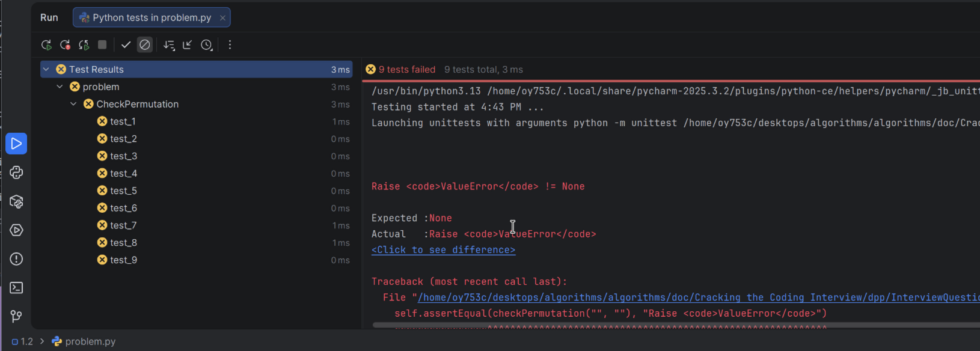This screenshot has width=980, height=351.
Task: Click the 'Click to see difference' link
Action: click(x=443, y=250)
